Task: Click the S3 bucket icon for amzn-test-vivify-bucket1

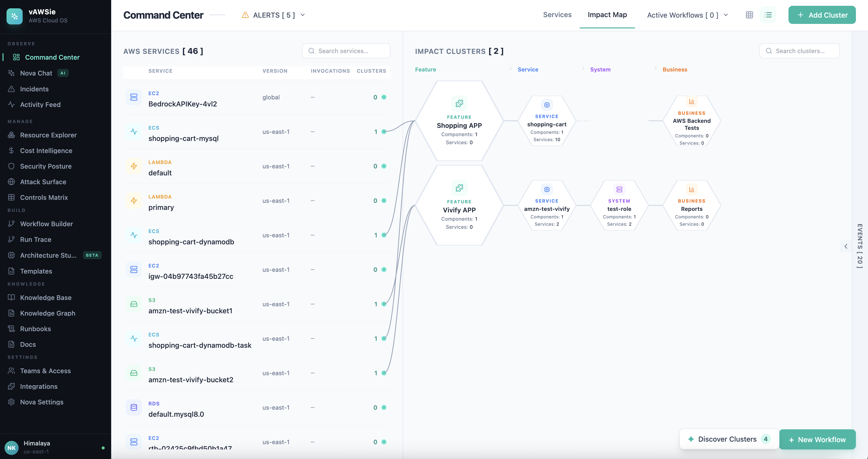Action: 134,304
